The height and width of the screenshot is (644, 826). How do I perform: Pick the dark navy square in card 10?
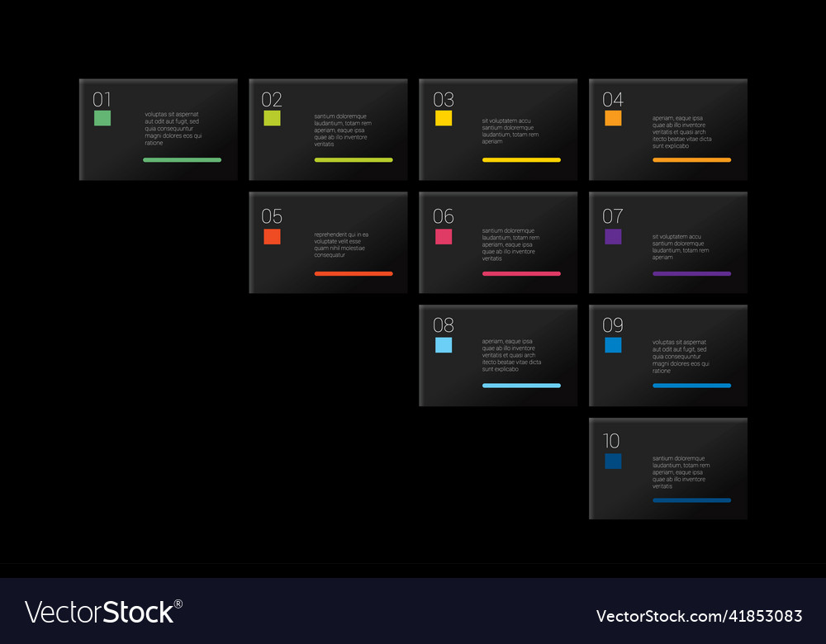tap(613, 461)
